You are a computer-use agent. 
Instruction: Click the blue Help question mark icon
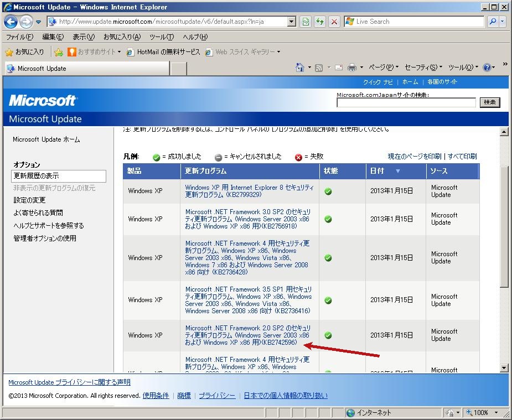point(487,68)
